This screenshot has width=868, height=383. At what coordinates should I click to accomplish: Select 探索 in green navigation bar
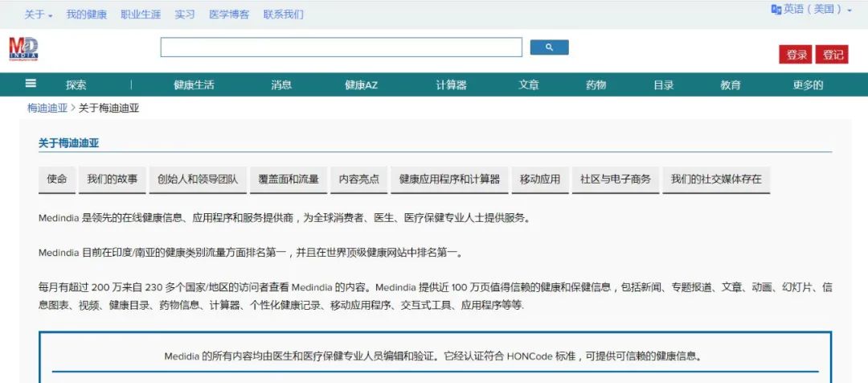[x=76, y=85]
